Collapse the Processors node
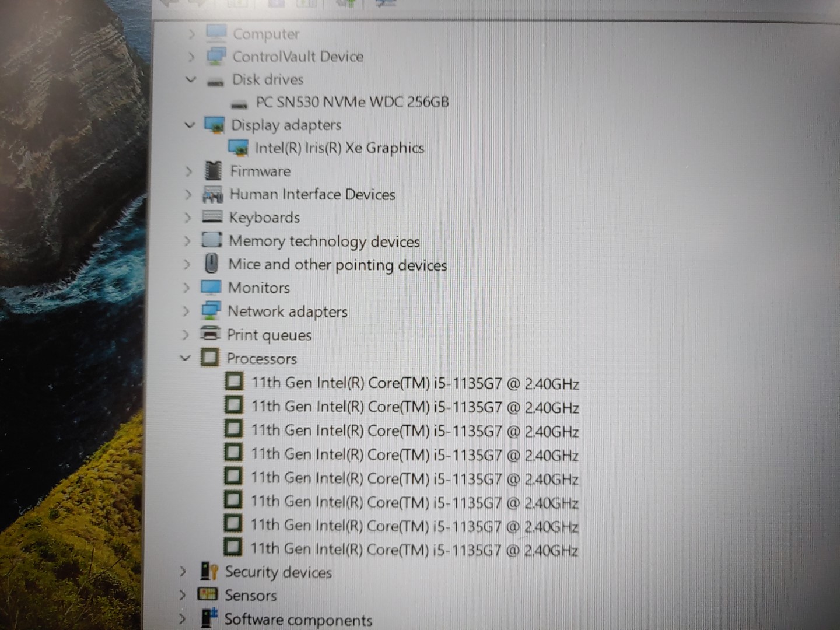Screen dimensions: 840x630 tap(185, 358)
